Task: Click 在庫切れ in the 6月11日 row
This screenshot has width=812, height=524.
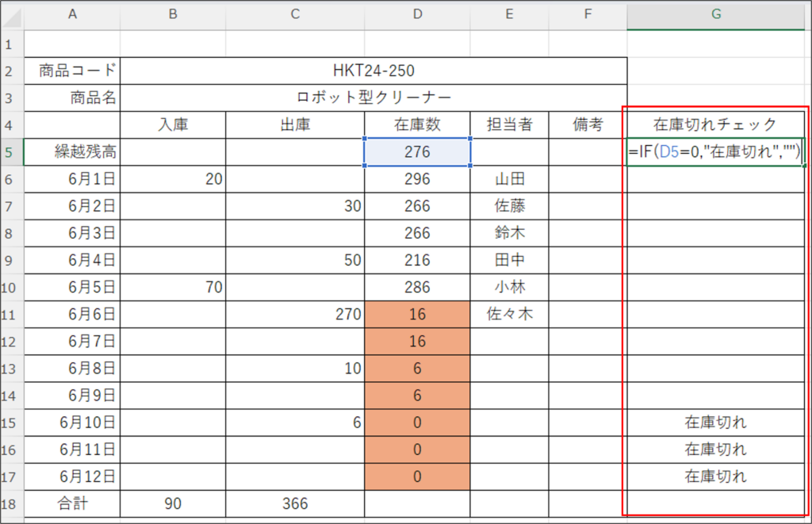Action: [x=716, y=449]
